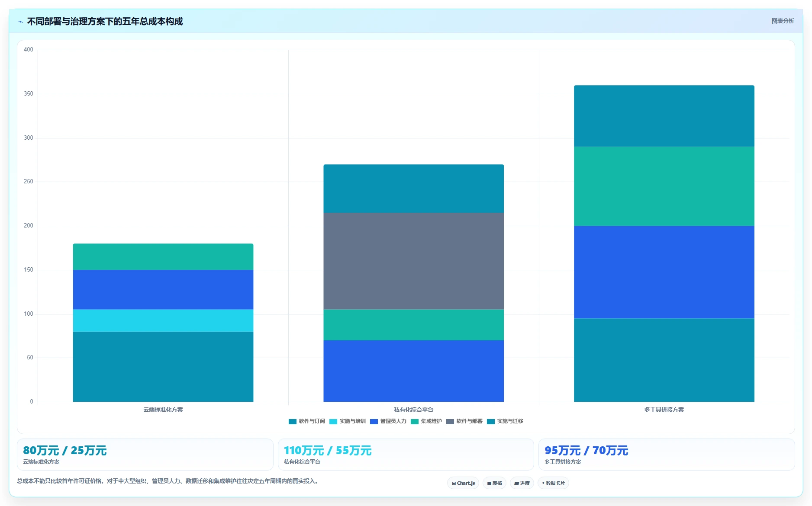Click blue 管理员人力 segment of 多工具拼接方案 bar
The width and height of the screenshot is (812, 506).
(x=664, y=272)
